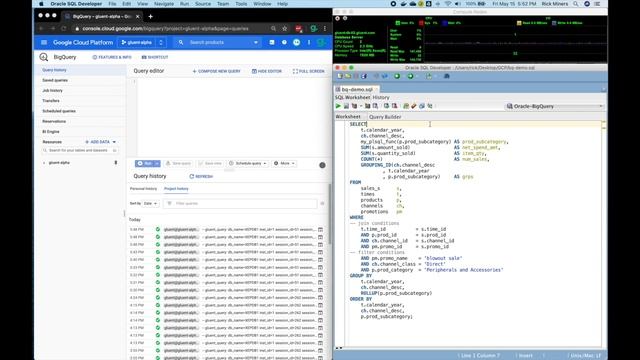Open Cloud Shell icon in GCP header
Image resolution: width=640 pixels, height=360 pixels.
click(x=272, y=42)
